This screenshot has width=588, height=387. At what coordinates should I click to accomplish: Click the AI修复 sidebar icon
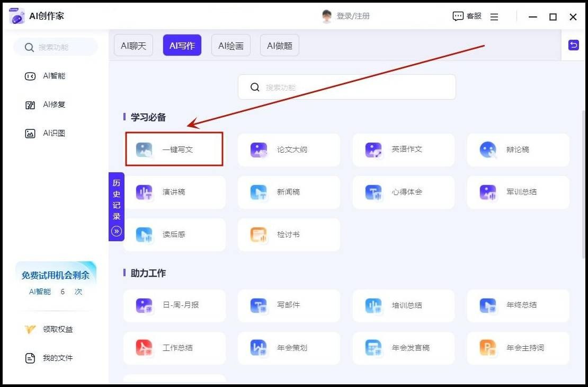(30, 105)
